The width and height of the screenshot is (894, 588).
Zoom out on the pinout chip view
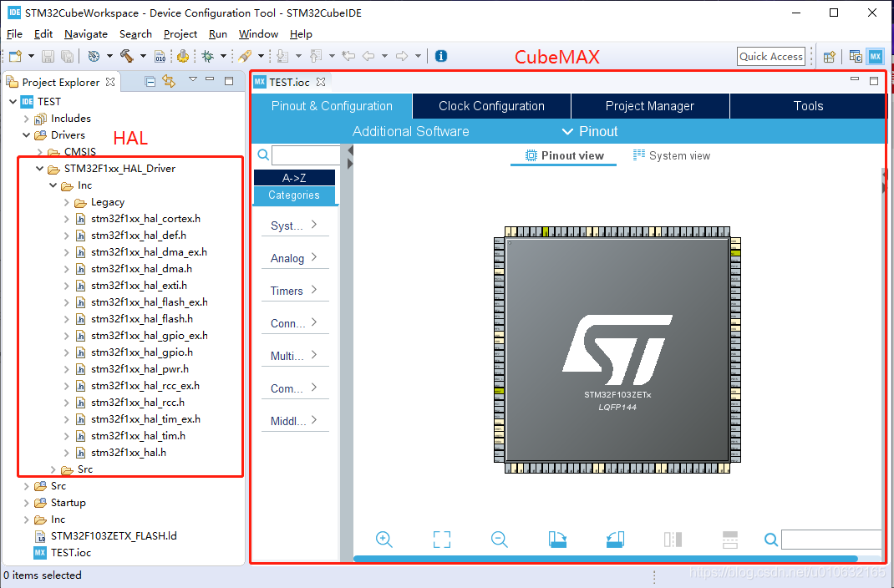(500, 539)
